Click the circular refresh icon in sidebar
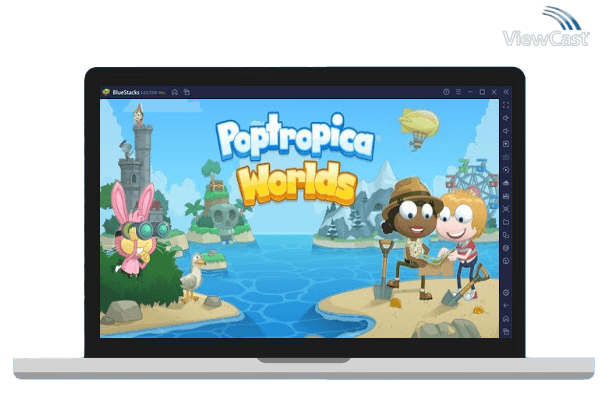 (x=506, y=261)
